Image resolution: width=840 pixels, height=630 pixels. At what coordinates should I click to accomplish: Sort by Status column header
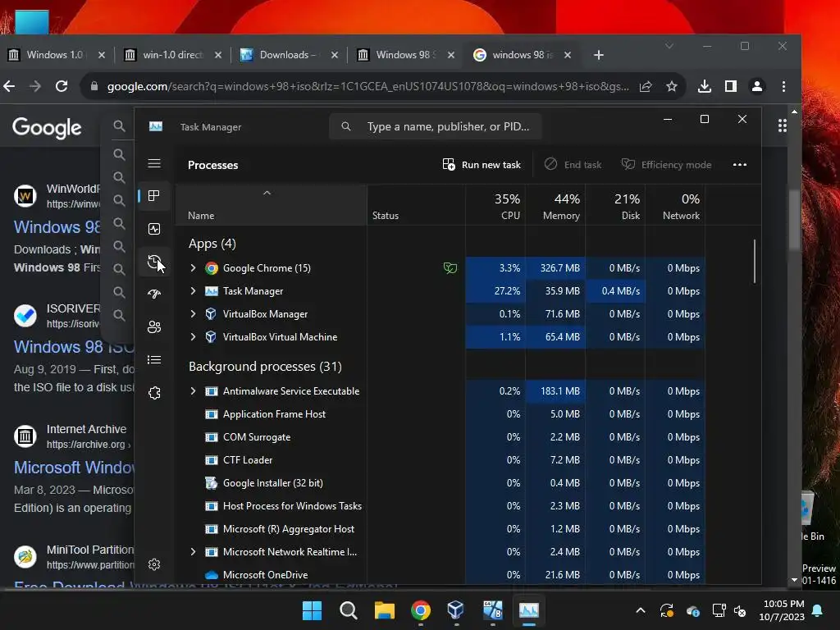tap(416, 206)
